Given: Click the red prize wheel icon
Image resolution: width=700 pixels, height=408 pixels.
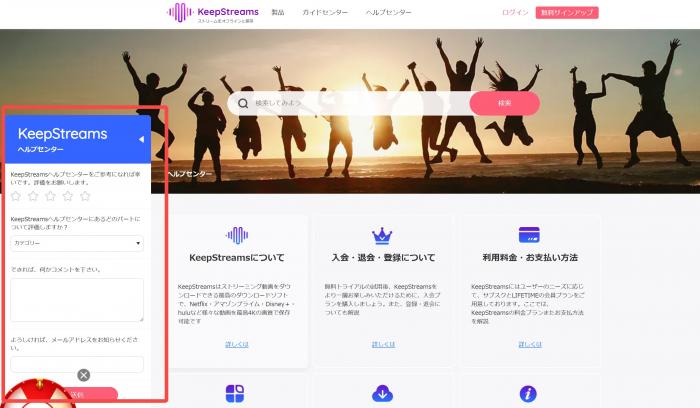Looking at the screenshot, I should pos(38,395).
